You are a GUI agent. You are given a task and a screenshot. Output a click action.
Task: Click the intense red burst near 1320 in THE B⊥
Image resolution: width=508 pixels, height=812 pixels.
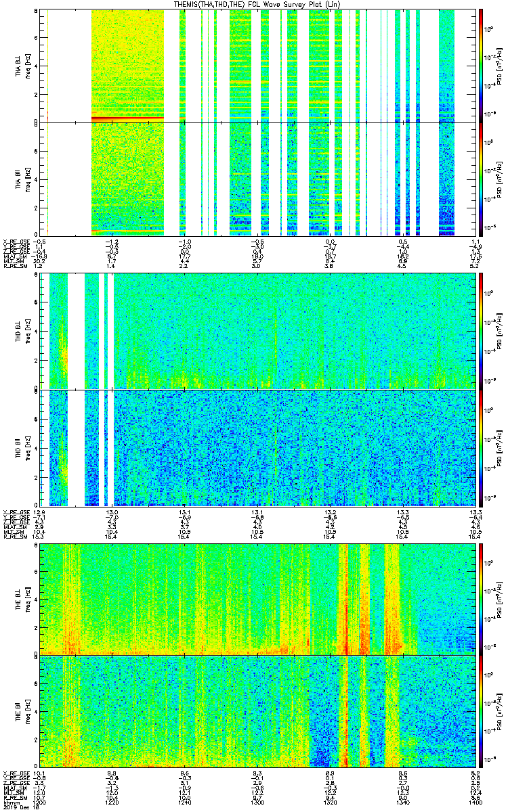point(345,599)
